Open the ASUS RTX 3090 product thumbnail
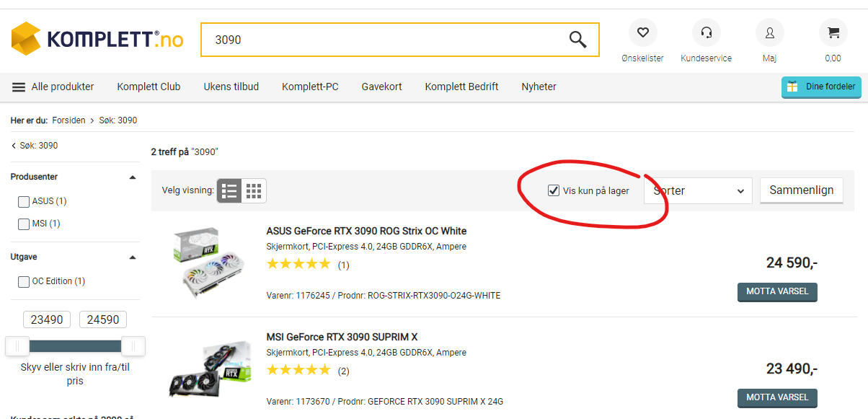868x419 pixels. pyautogui.click(x=210, y=264)
